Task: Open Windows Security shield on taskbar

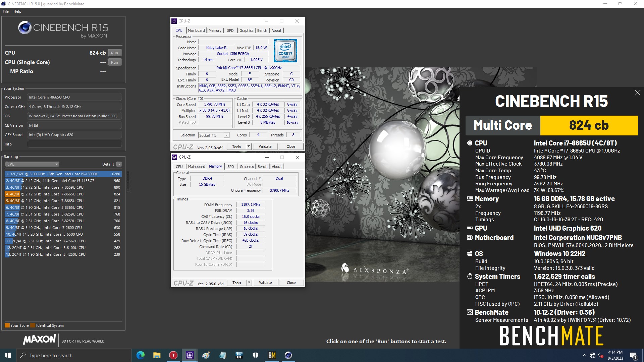Action: tap(255, 355)
